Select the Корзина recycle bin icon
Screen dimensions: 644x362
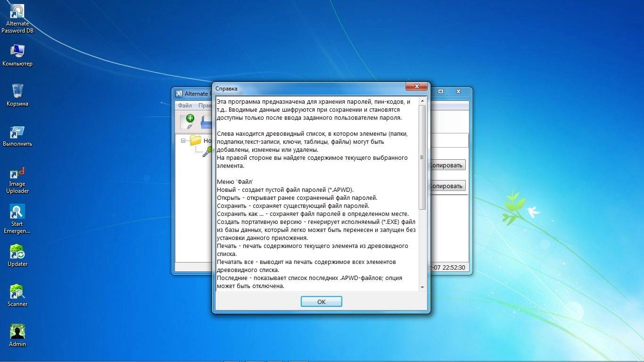pyautogui.click(x=17, y=95)
